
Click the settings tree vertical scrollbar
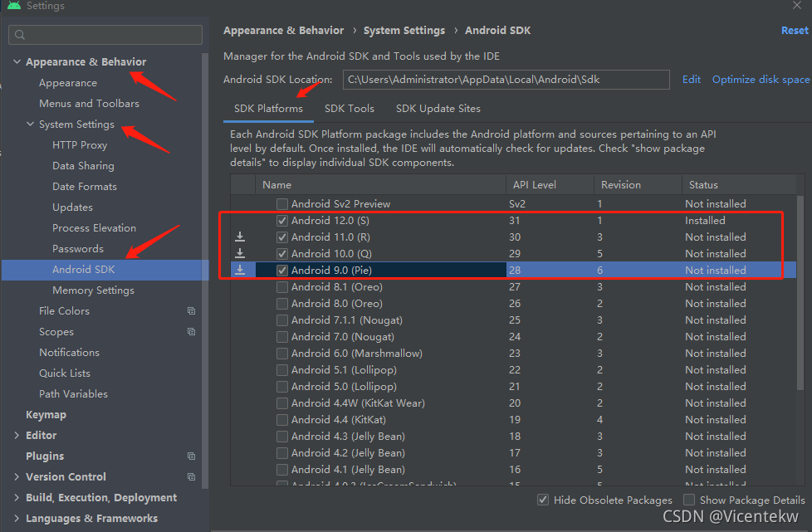click(x=205, y=269)
